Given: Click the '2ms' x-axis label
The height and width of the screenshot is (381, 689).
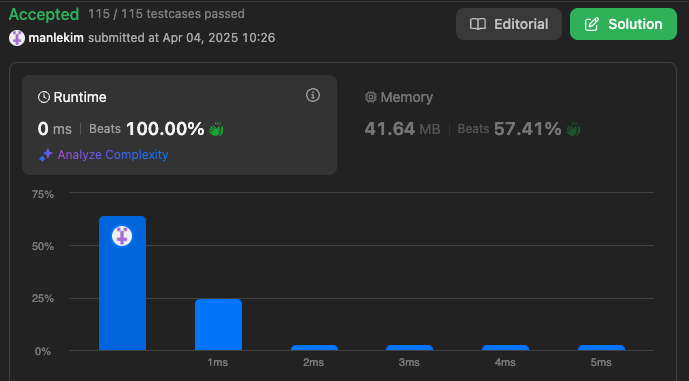Looking at the screenshot, I should click(x=313, y=363).
